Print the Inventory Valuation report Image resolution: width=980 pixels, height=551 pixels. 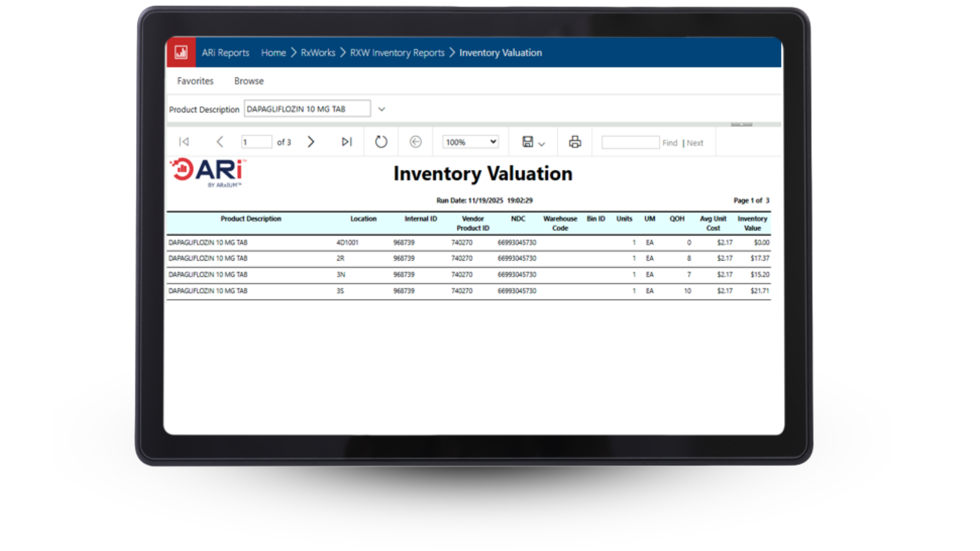tap(575, 142)
